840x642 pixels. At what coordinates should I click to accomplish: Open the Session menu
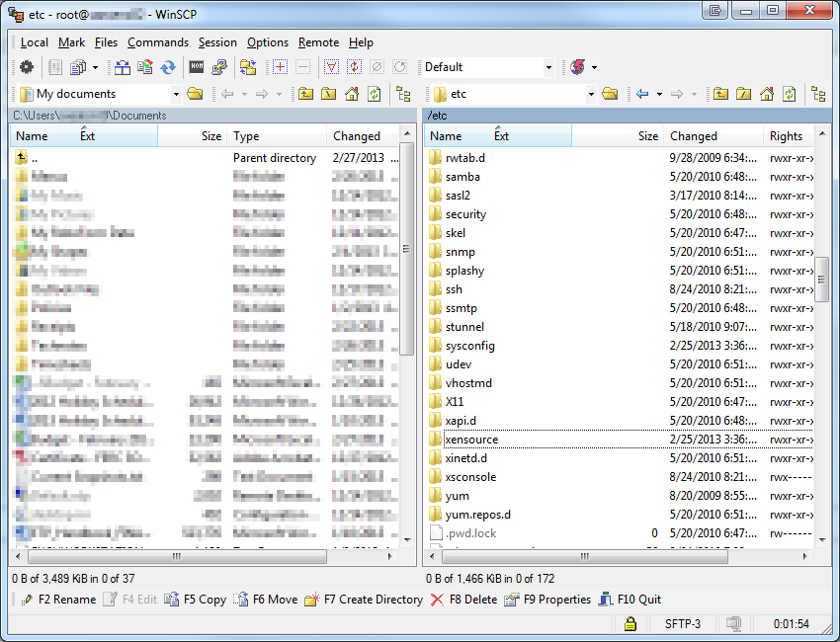point(217,42)
